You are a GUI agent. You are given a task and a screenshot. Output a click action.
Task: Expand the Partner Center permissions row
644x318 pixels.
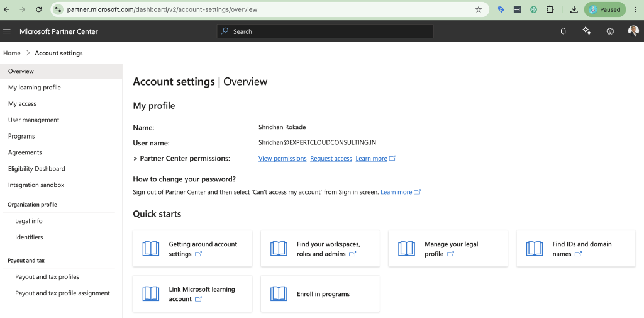(x=135, y=159)
